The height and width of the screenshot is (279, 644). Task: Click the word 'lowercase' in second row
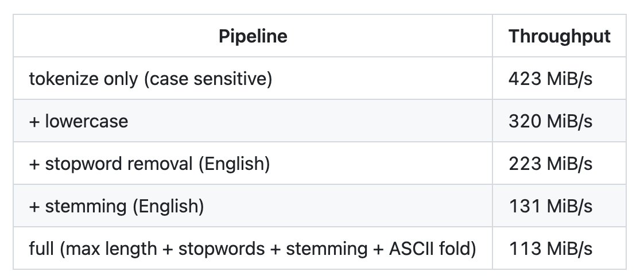(86, 121)
